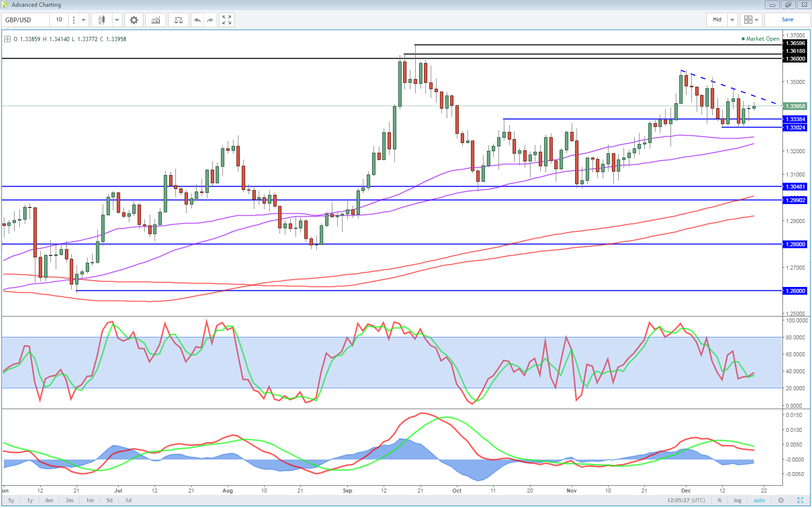Open chart settings gear in top toolbar
Image resolution: width=812 pixels, height=508 pixels.
pyautogui.click(x=134, y=20)
